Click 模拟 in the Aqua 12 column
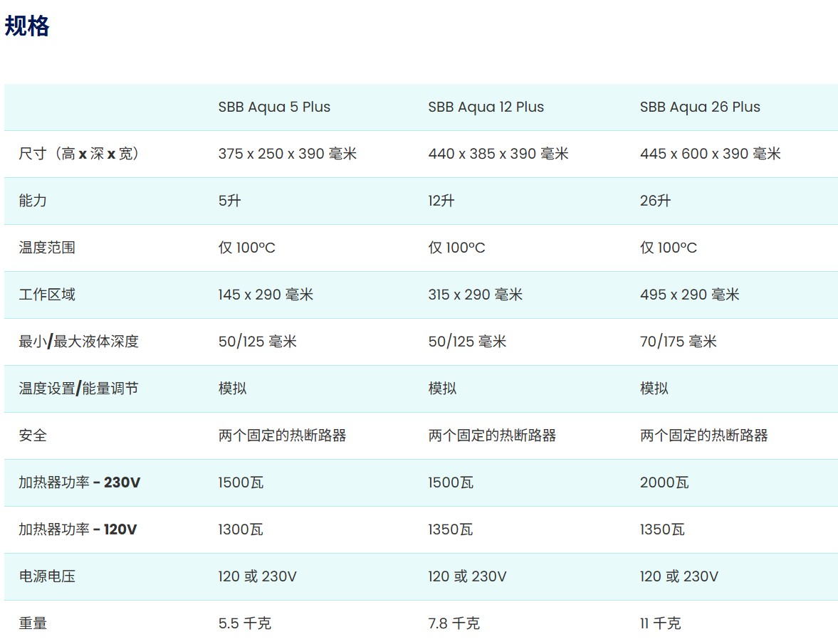 click(443, 389)
